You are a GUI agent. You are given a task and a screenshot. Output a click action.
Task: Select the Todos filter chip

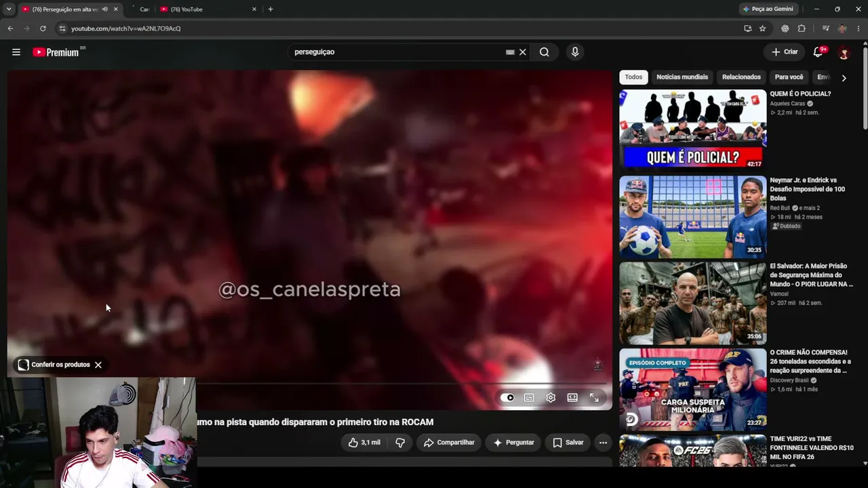coord(633,77)
